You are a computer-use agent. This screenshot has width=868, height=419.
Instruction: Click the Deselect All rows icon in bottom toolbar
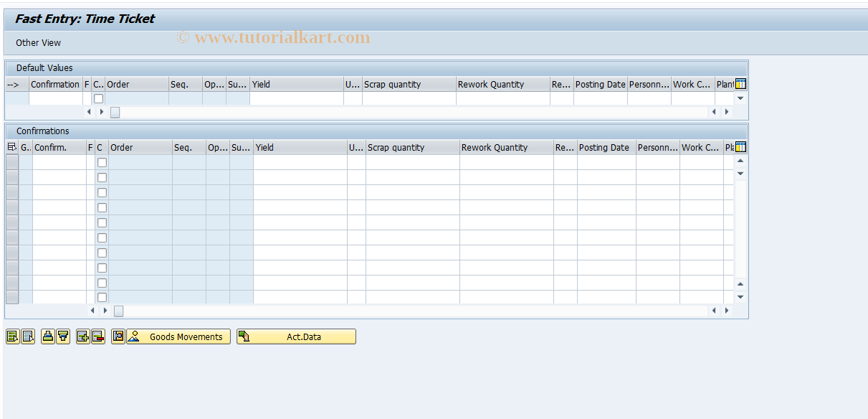28,336
